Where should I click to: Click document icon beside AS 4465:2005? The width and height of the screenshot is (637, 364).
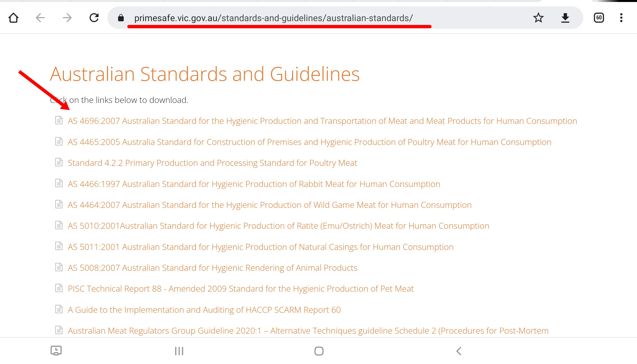click(59, 141)
